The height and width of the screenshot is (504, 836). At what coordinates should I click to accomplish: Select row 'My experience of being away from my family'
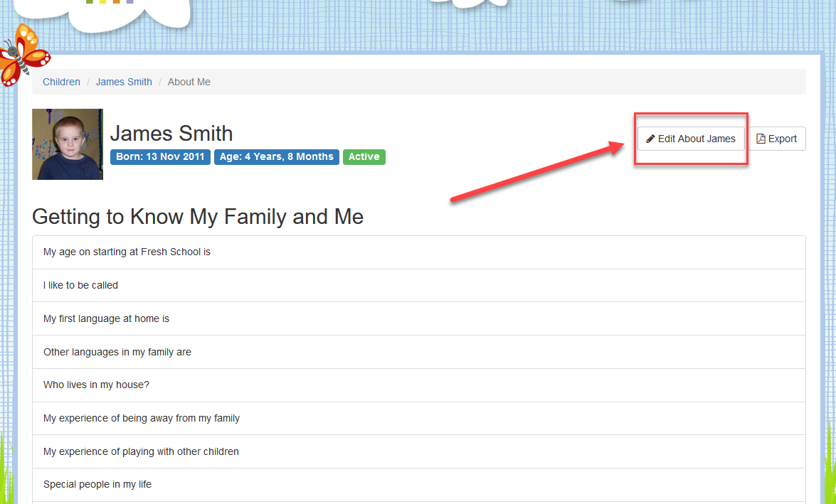click(x=419, y=418)
